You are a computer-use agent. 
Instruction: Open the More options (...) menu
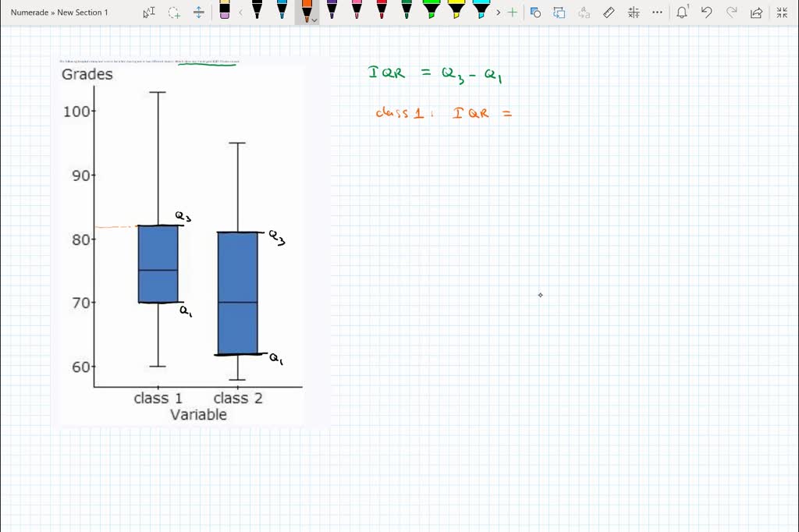click(657, 12)
